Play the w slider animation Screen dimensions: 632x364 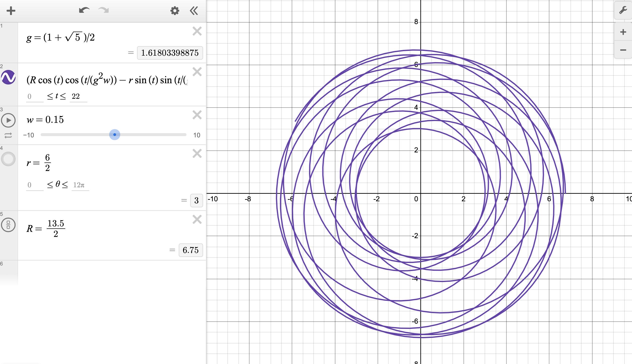click(x=8, y=120)
